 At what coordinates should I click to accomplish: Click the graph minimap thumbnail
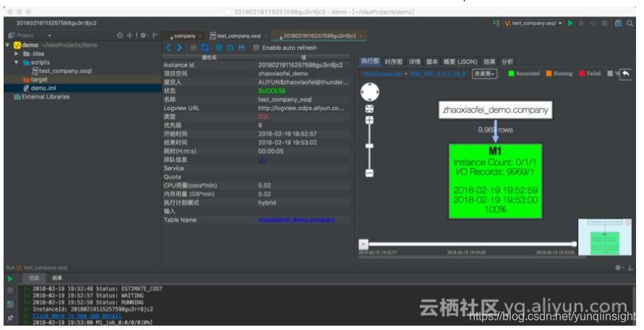point(604,237)
